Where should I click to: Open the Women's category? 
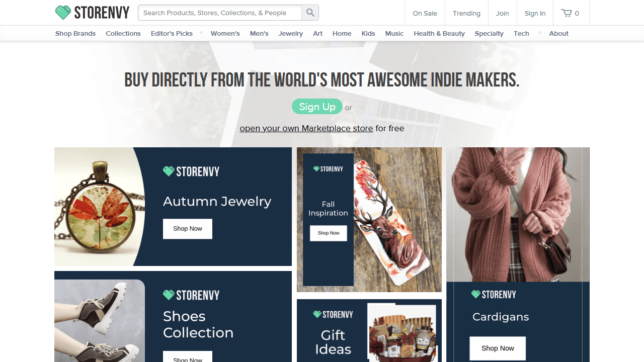point(225,33)
